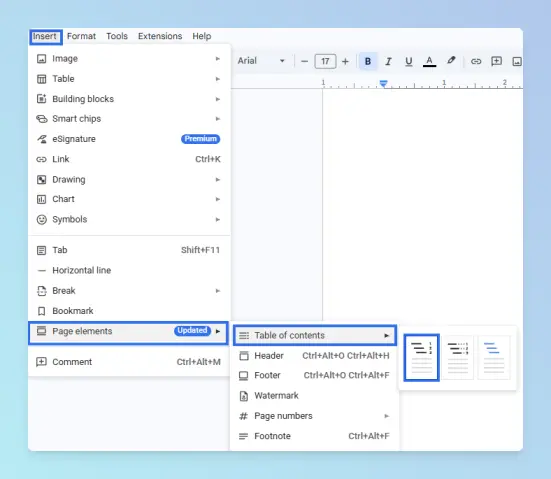Toggle italic formatting
This screenshot has width=551, height=479.
[x=388, y=62]
